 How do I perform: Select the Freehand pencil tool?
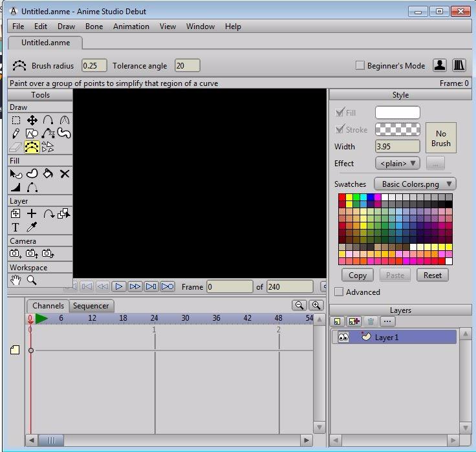coord(16,134)
